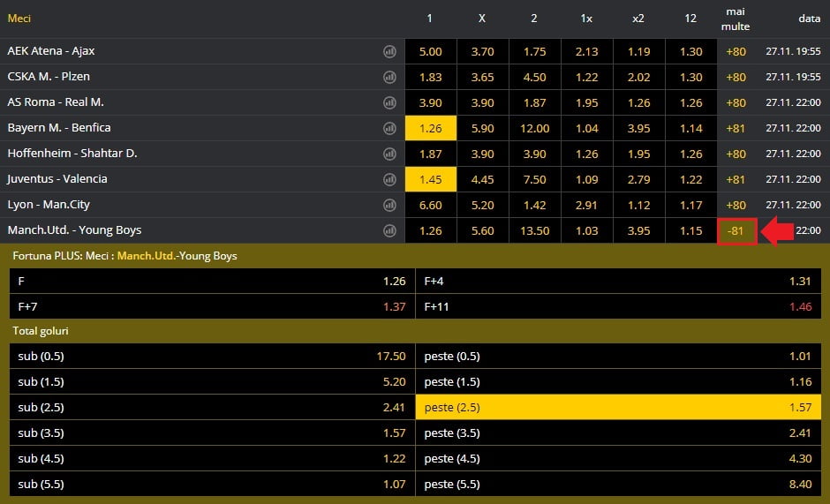The width and height of the screenshot is (830, 504).
Task: View stats icon for AS Roma - Real M.
Action: (389, 102)
